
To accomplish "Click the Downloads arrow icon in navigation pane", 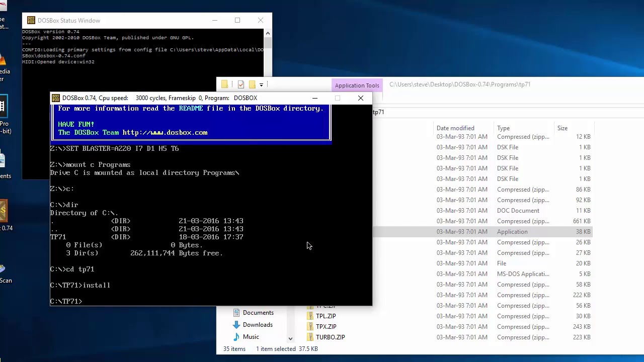I will [236, 325].
